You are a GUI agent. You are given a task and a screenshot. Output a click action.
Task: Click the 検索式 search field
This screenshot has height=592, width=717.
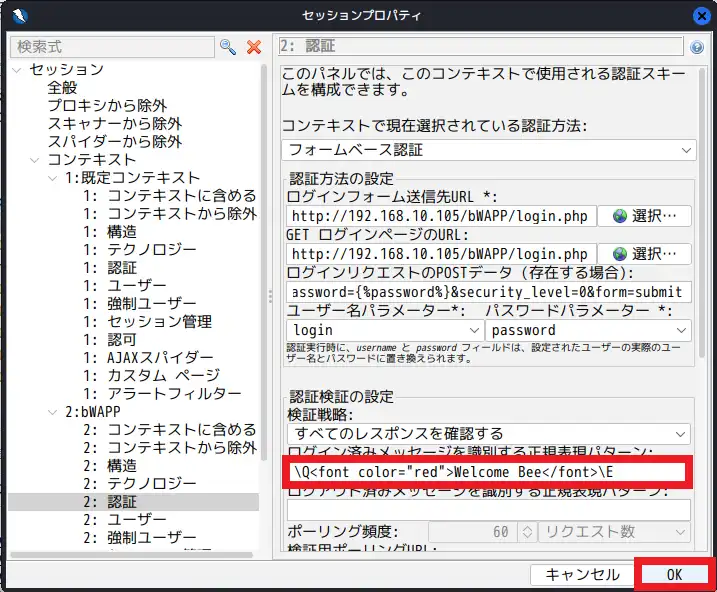pos(112,47)
